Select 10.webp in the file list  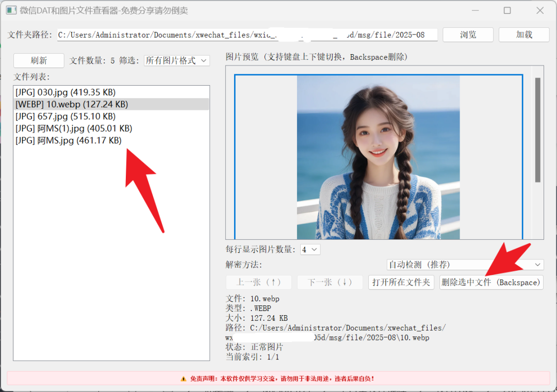pyautogui.click(x=71, y=104)
